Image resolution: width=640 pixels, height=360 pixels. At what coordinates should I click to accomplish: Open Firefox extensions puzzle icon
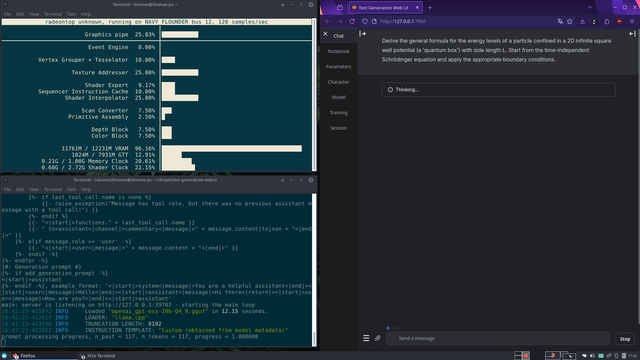(x=607, y=21)
